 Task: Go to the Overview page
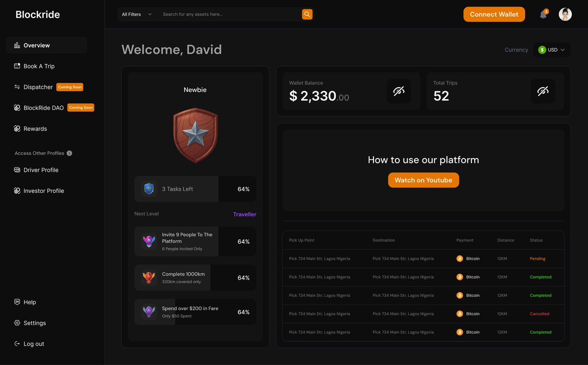click(x=47, y=45)
